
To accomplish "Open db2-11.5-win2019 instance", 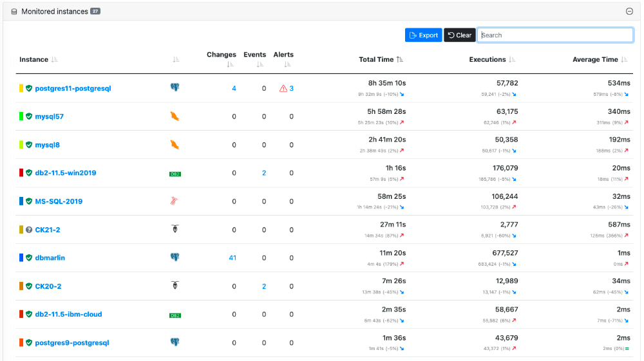I will [x=65, y=173].
